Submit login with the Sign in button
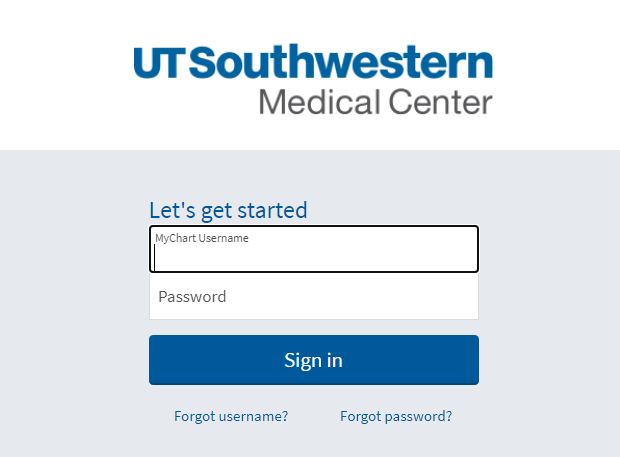Viewport: 620px width, 457px height. 314,360
